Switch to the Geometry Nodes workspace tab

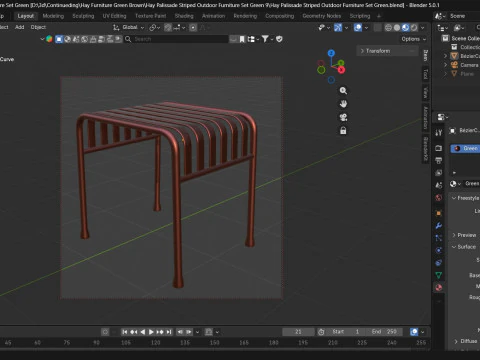322,16
